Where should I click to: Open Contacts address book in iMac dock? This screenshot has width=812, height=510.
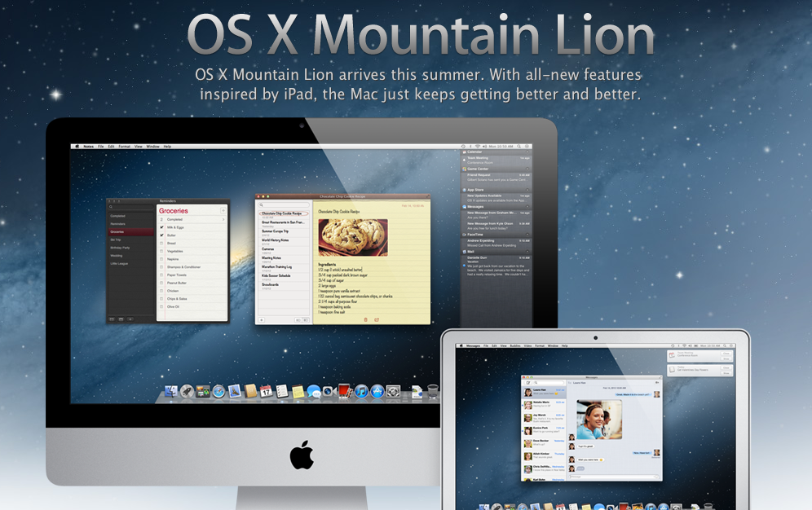tap(250, 392)
